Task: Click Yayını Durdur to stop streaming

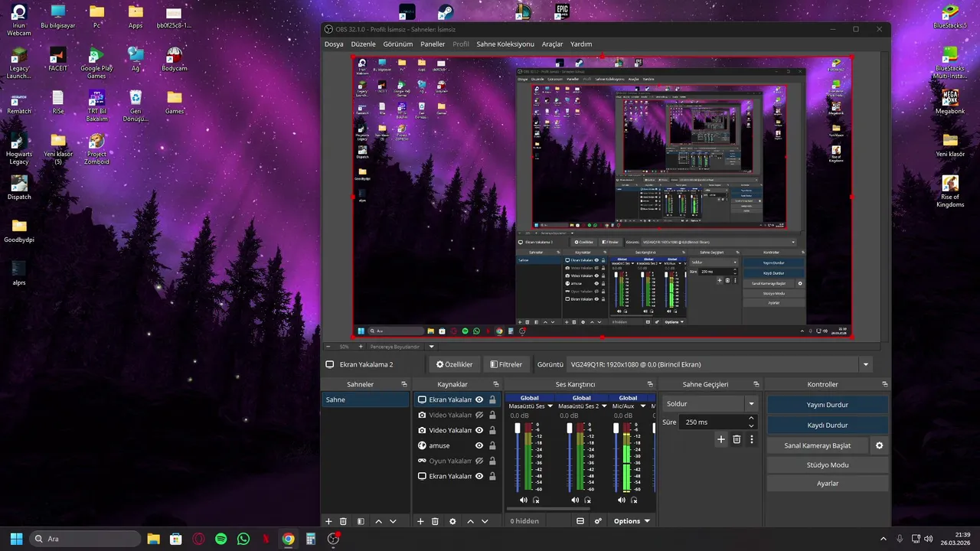Action: click(827, 405)
